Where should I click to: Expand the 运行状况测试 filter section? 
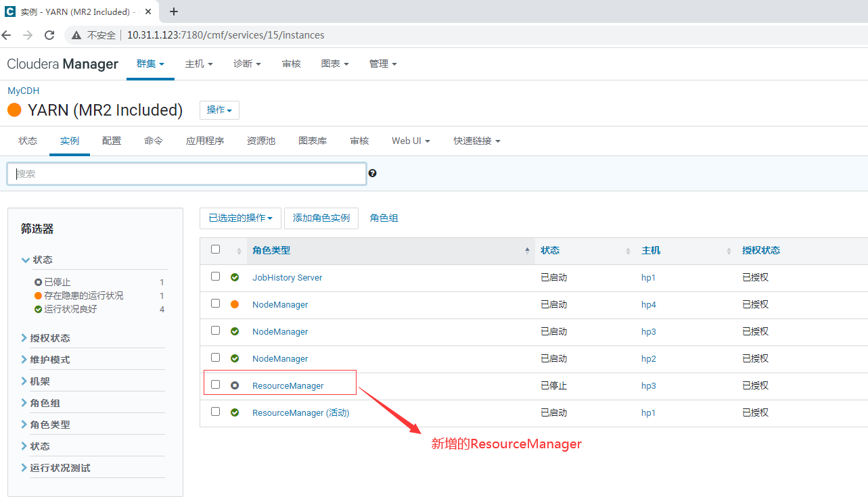(55, 468)
